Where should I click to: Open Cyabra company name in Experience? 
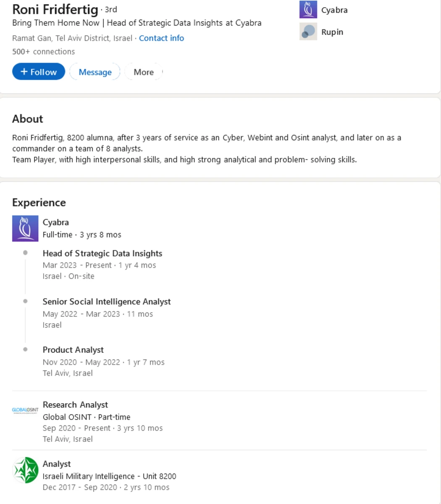pyautogui.click(x=55, y=222)
